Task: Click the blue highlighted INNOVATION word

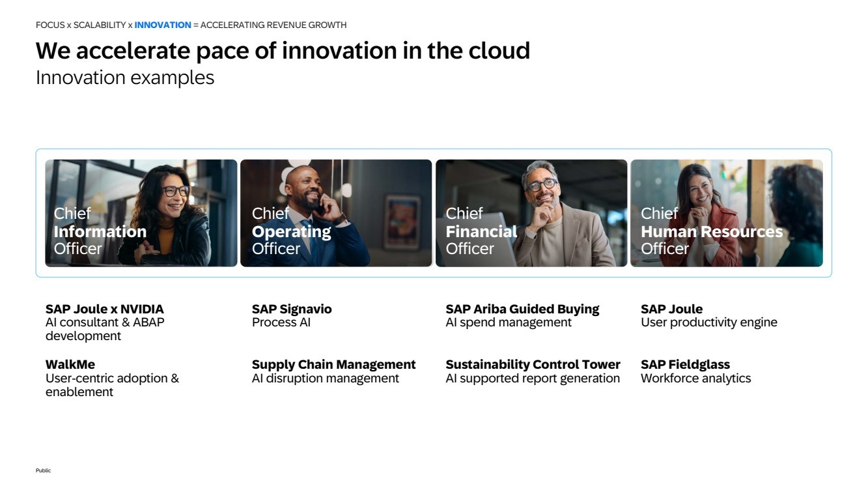Action: (x=163, y=25)
